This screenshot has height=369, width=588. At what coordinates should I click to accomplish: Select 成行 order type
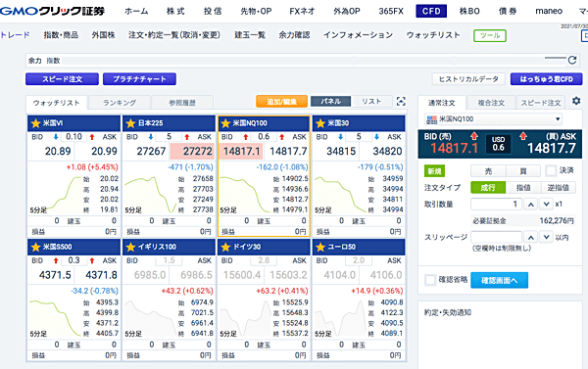click(488, 187)
